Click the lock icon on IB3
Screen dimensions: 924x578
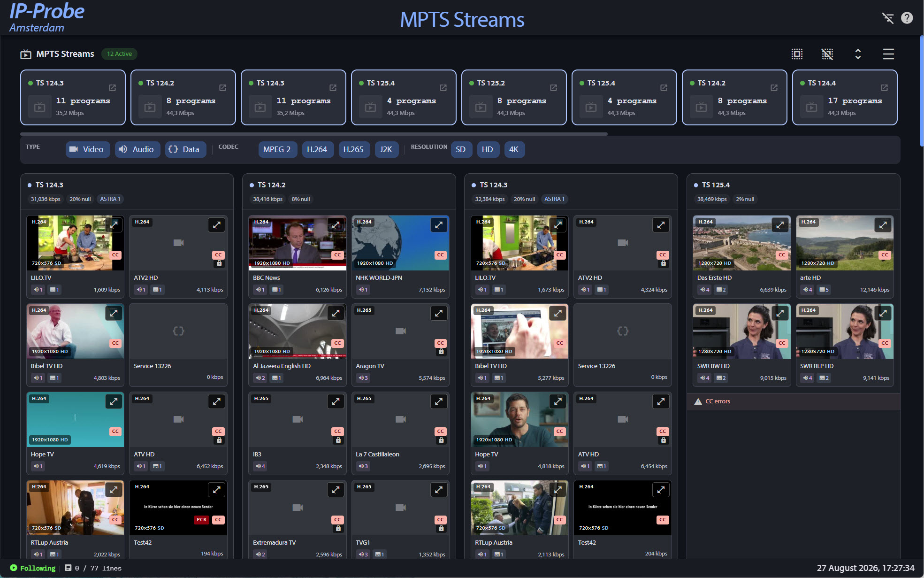click(x=338, y=440)
